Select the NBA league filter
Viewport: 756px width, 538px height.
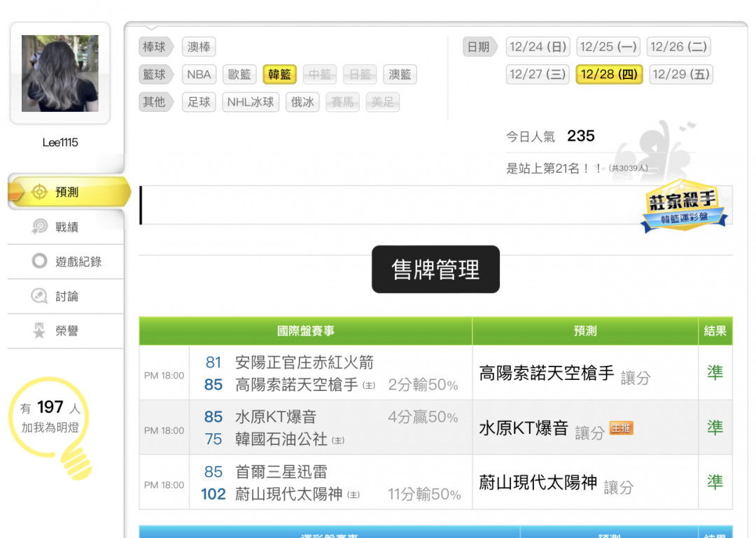pos(199,74)
